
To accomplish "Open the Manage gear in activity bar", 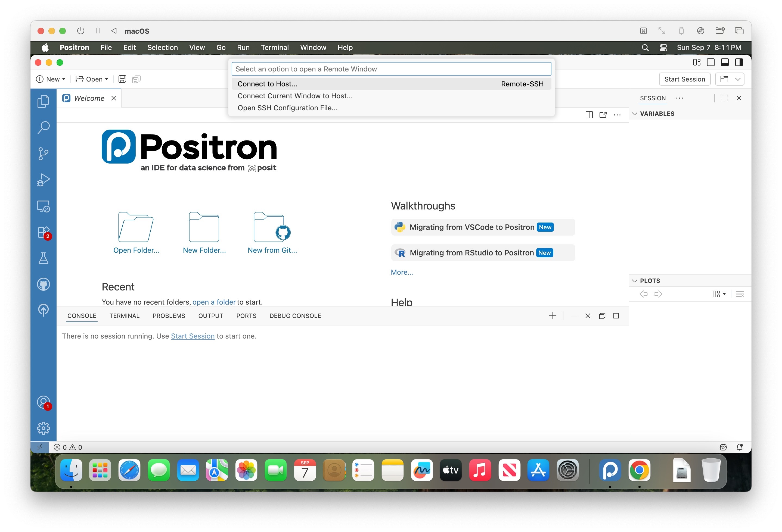I will [43, 428].
